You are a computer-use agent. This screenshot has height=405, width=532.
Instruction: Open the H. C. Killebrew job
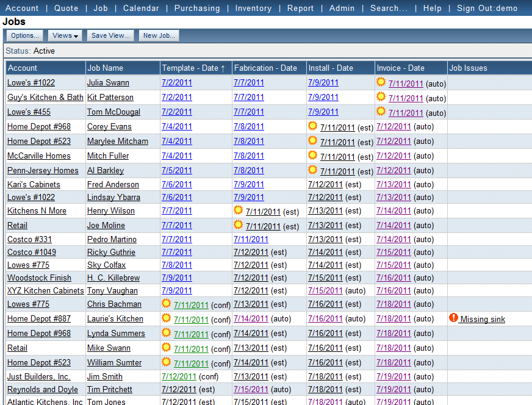coord(113,278)
